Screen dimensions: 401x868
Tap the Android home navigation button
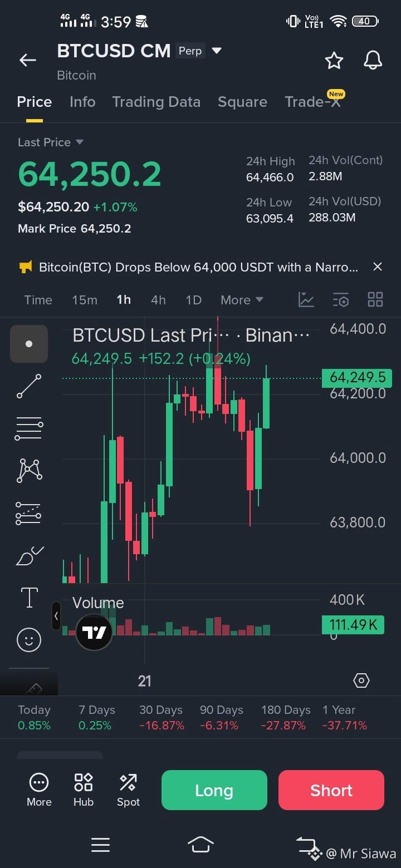pyautogui.click(x=200, y=845)
